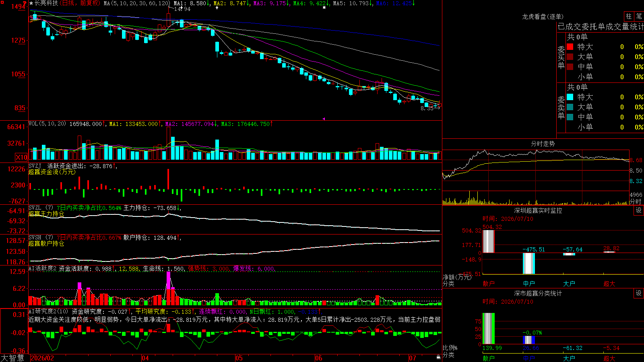This screenshot has height=362, width=644.
Task: Click the 委卖单 vertical section label
Action: pos(561,107)
